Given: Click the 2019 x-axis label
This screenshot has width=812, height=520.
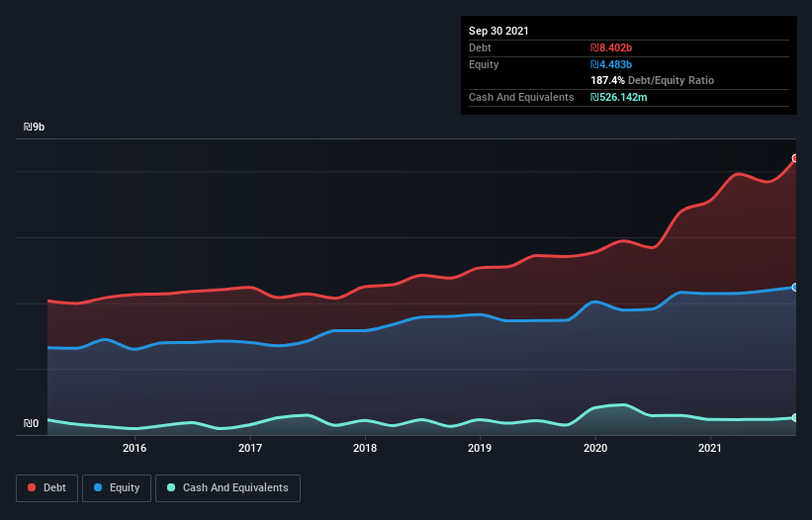Looking at the screenshot, I should pos(480,448).
